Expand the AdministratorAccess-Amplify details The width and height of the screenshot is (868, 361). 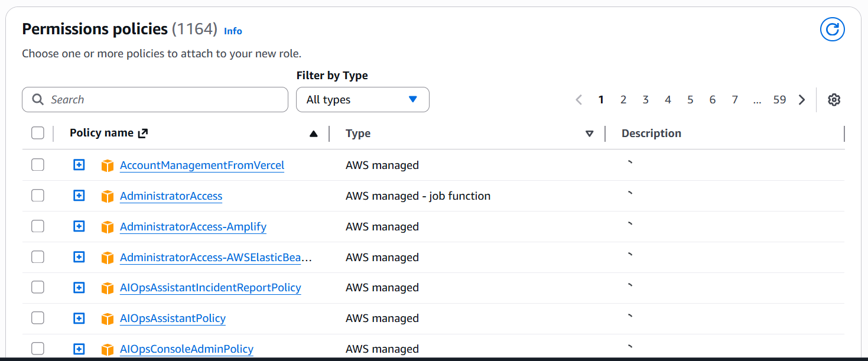79,226
